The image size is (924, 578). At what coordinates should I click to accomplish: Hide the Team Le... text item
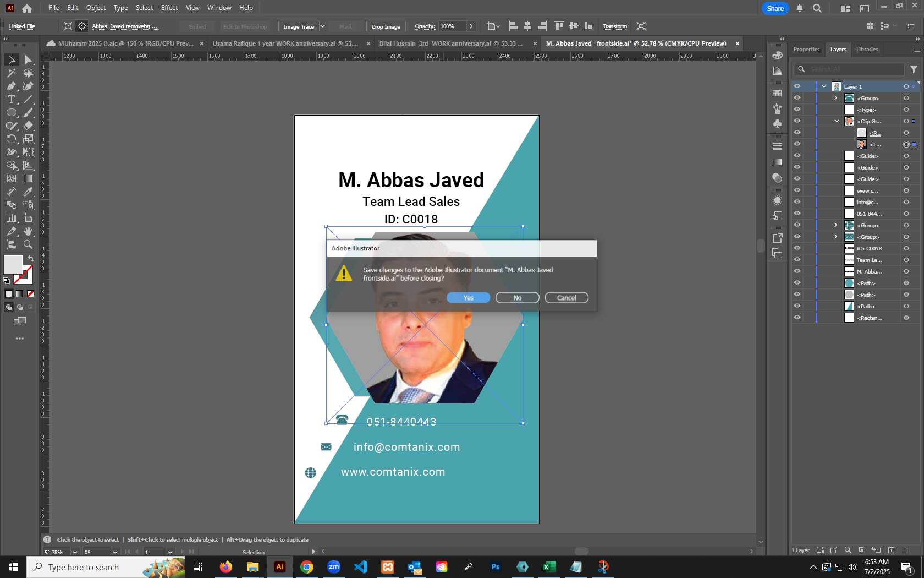click(x=797, y=260)
